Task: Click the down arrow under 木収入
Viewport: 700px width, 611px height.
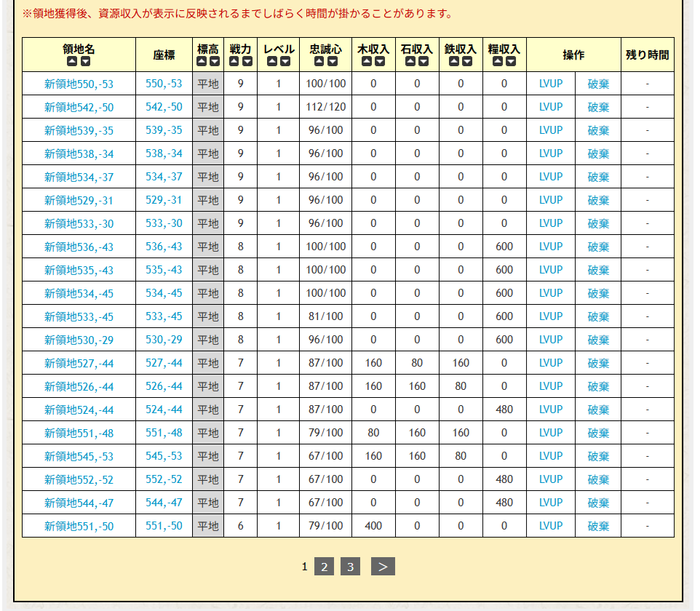Action: click(380, 62)
